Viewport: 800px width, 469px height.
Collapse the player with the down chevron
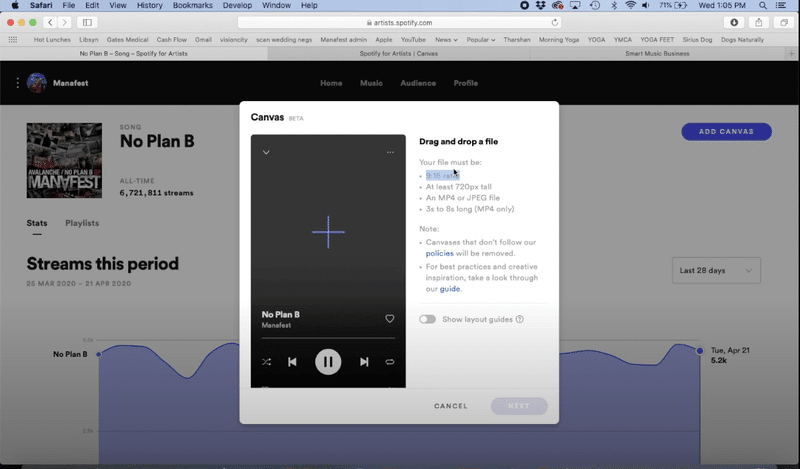pos(266,152)
